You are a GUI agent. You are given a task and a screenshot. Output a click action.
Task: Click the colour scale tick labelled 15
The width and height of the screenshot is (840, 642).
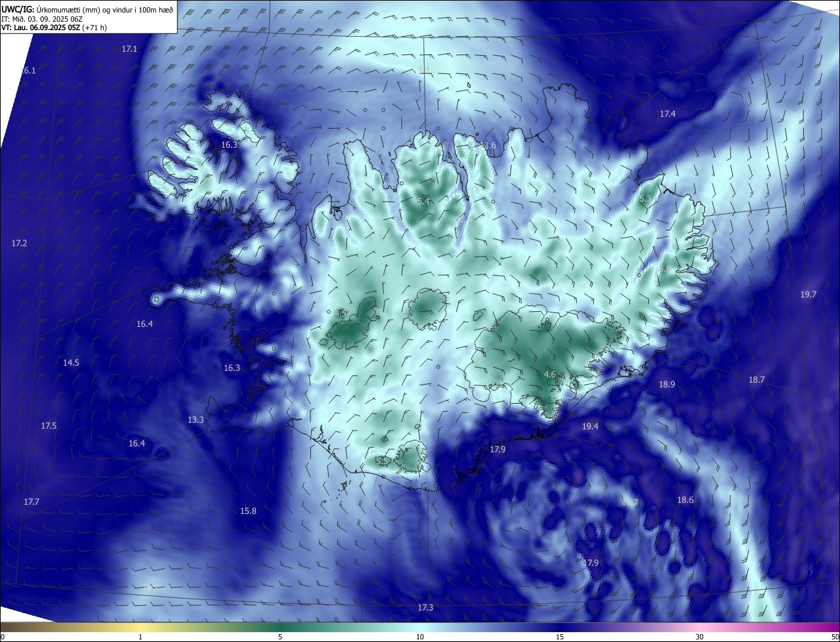point(560,637)
